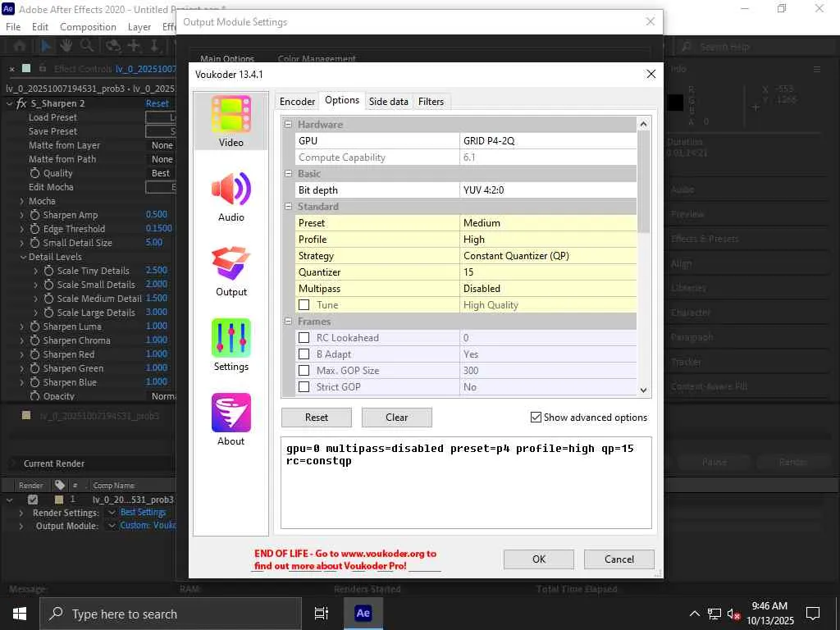Open the About section in Voukoder sidebar

pyautogui.click(x=231, y=420)
